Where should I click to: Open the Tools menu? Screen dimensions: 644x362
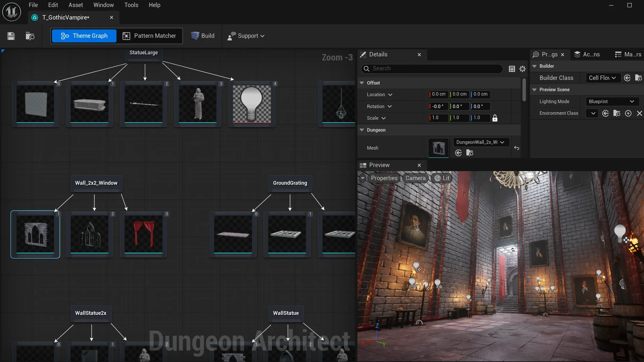pyautogui.click(x=131, y=5)
